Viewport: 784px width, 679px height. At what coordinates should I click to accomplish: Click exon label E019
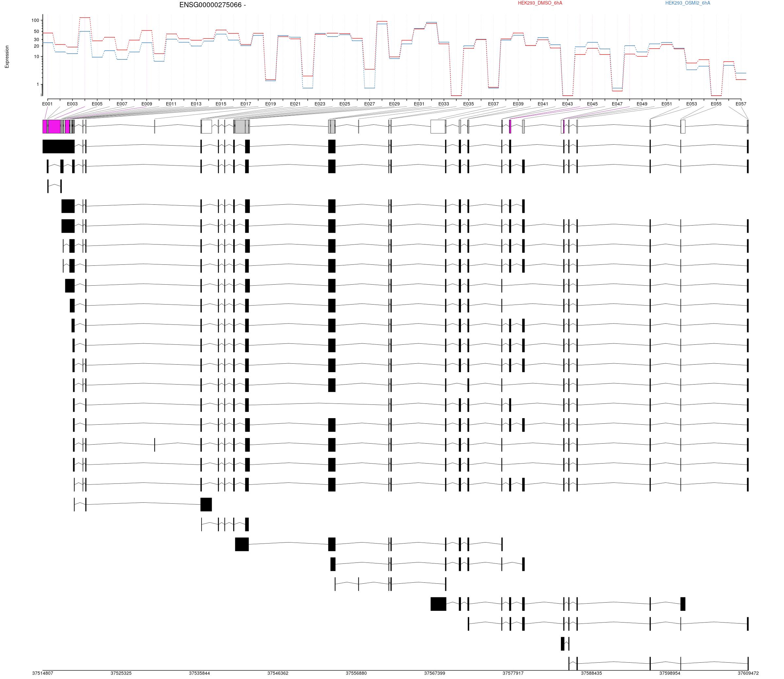pos(270,104)
